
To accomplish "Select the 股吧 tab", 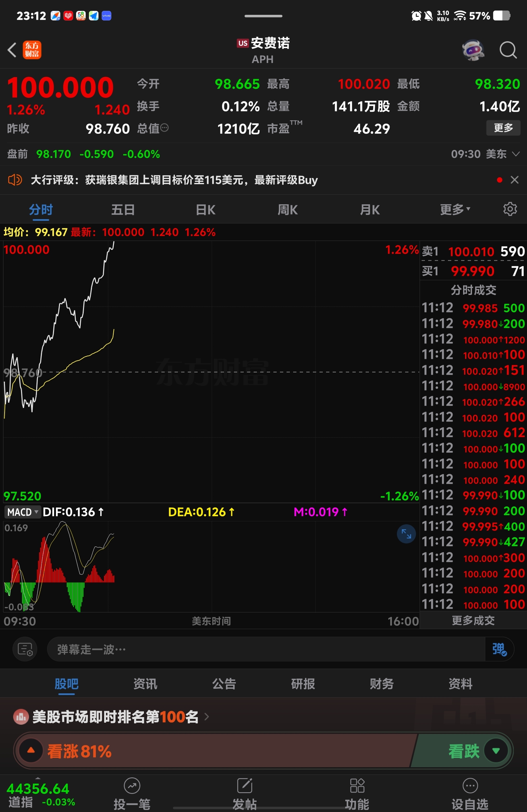I will (67, 683).
